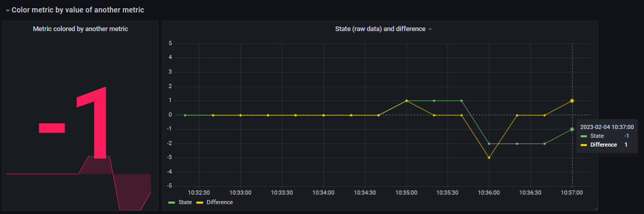
Task: Click the Difference data point at 10:36:00
Action: 489,158
